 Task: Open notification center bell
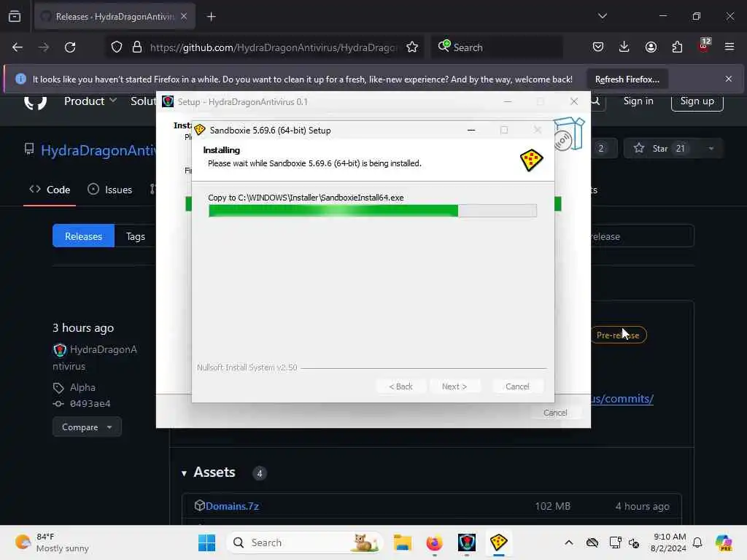click(x=697, y=542)
